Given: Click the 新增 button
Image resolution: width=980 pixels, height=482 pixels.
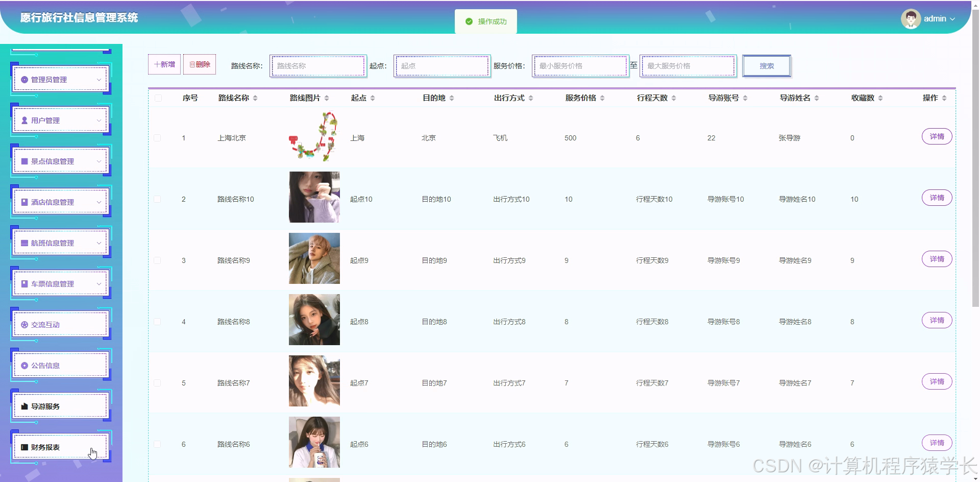Looking at the screenshot, I should (164, 64).
